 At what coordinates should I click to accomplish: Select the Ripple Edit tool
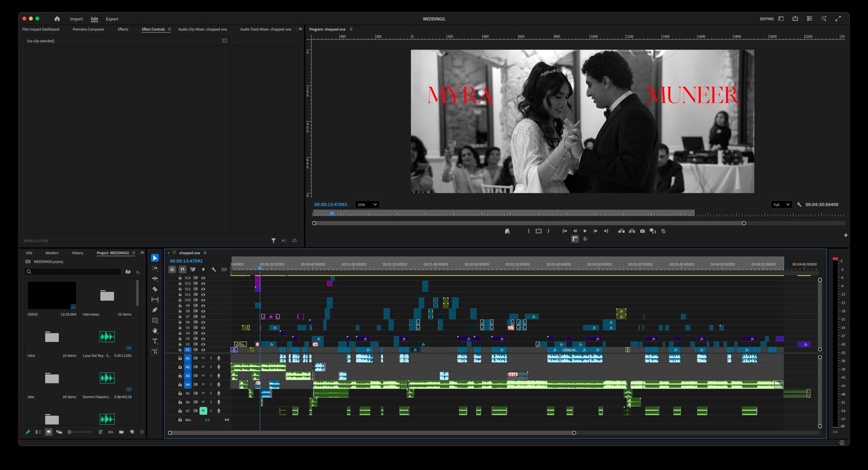point(155,279)
